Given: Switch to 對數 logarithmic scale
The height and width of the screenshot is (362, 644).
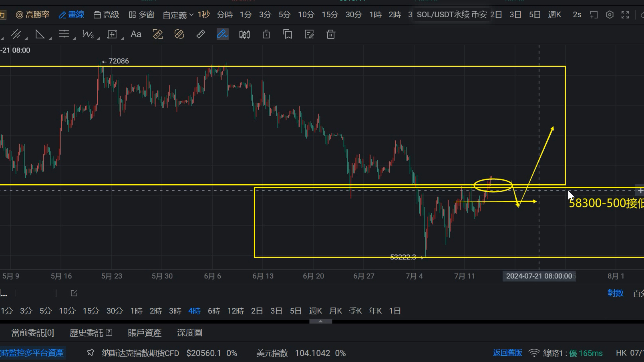Looking at the screenshot, I should (x=616, y=293).
